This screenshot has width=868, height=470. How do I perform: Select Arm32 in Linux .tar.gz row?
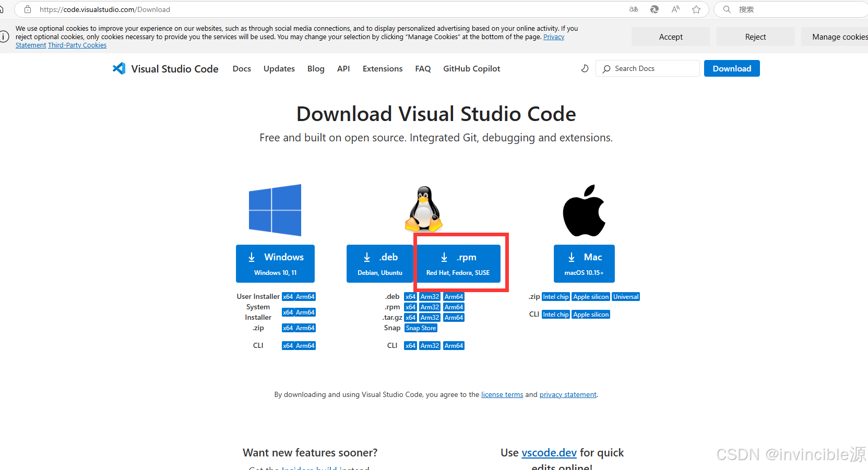[x=430, y=318]
